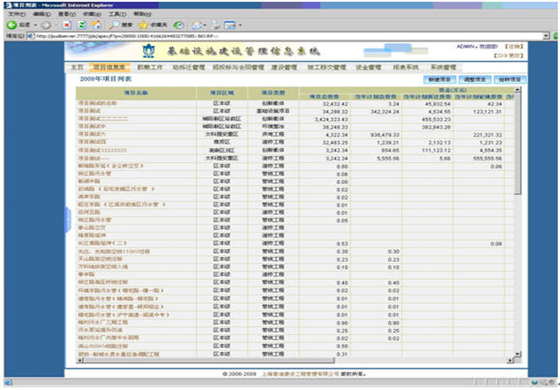Open Search via magnifier icon
Viewport: 560px width, 390px height.
pos(114,25)
